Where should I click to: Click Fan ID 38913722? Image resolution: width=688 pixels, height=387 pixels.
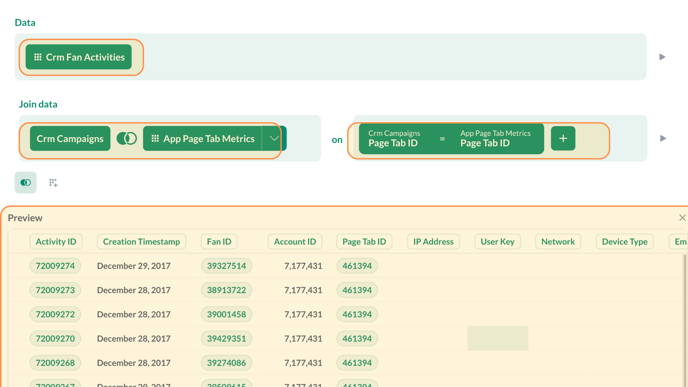click(226, 290)
